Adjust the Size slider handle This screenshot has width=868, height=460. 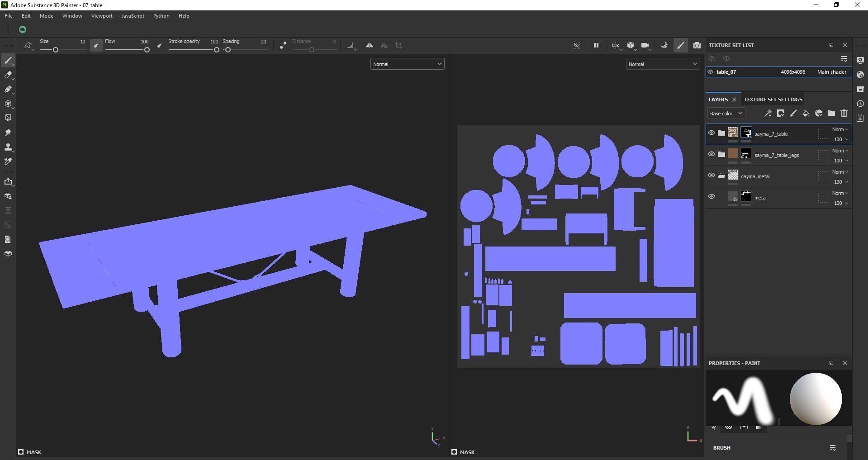(x=56, y=50)
